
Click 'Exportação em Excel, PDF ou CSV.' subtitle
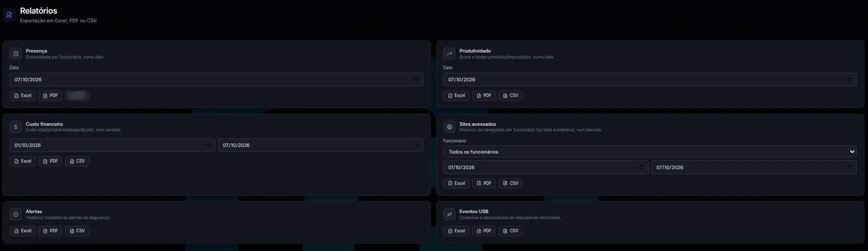59,21
